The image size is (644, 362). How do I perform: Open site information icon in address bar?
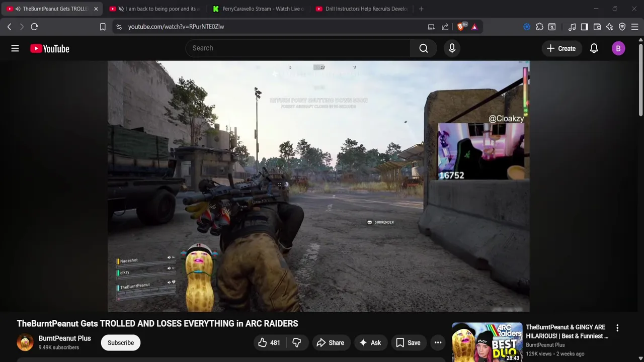coord(119,27)
